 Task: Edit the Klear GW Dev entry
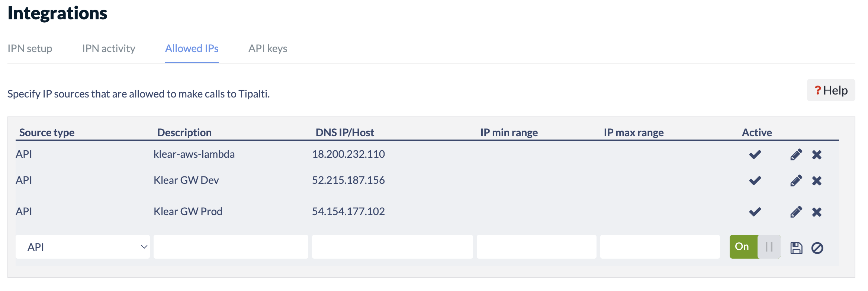click(796, 180)
